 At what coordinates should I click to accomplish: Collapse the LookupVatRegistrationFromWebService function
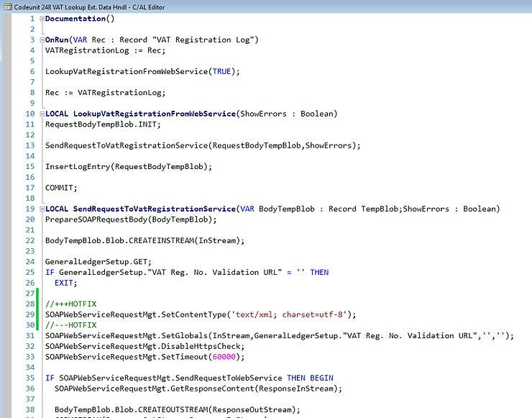pyautogui.click(x=42, y=114)
